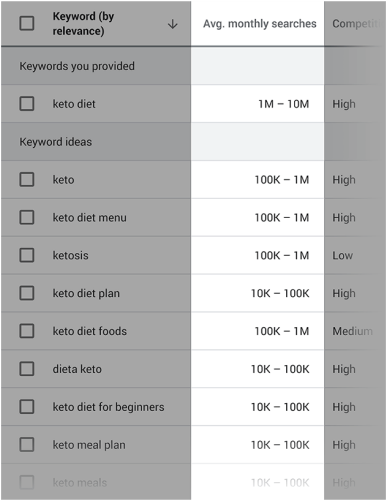Check the box for keto diet
This screenshot has height=501, width=387.
pyautogui.click(x=27, y=104)
